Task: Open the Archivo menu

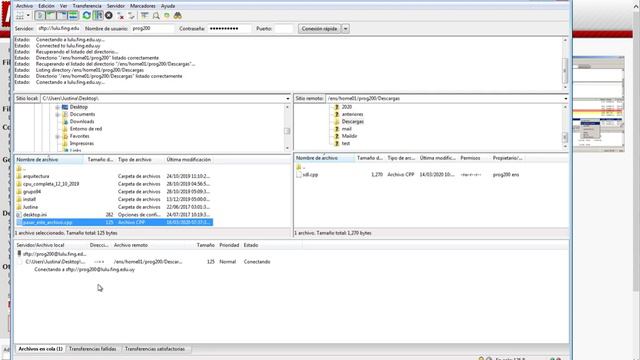Action: pyautogui.click(x=24, y=6)
